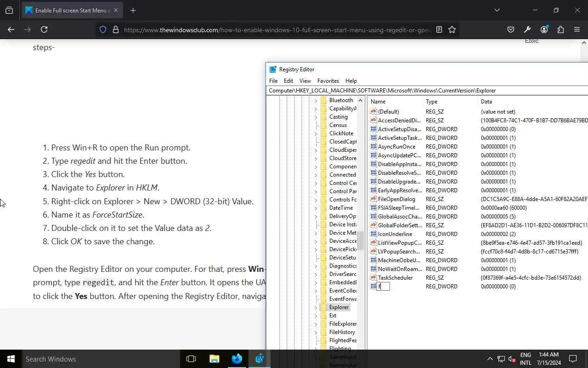The width and height of the screenshot is (588, 368).
Task: Click the registry path address bar
Action: click(x=427, y=91)
